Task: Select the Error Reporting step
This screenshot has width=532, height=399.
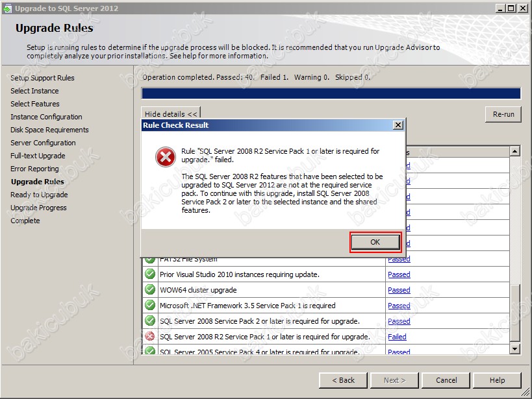Action: point(34,169)
